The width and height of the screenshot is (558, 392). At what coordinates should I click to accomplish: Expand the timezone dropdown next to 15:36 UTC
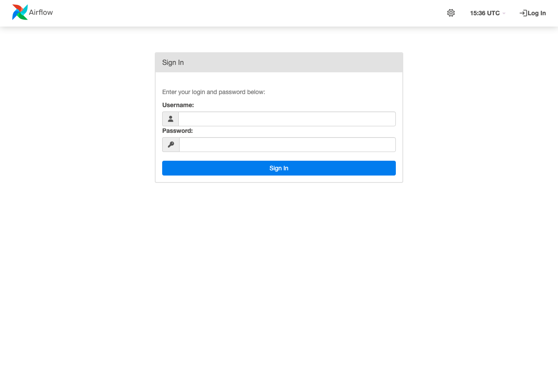pyautogui.click(x=504, y=14)
